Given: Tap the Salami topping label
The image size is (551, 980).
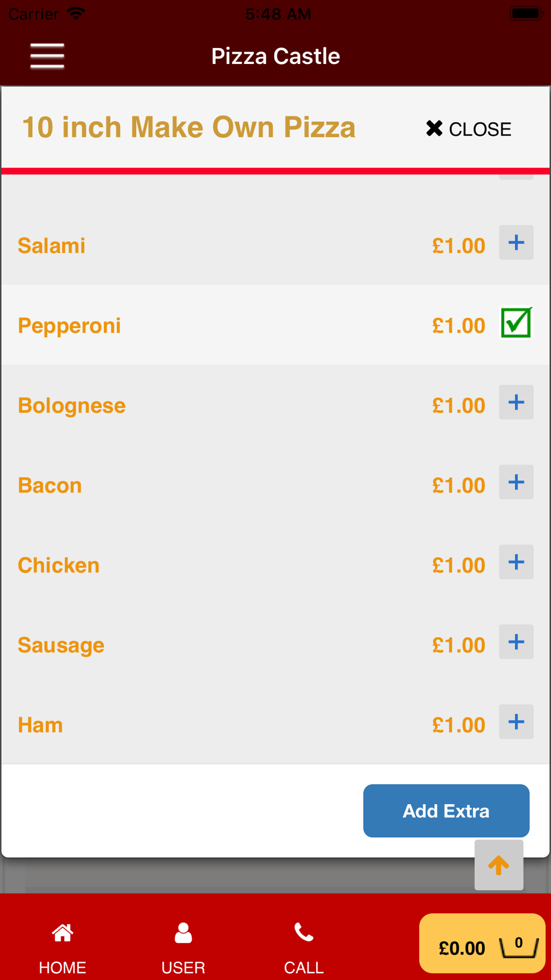Looking at the screenshot, I should point(52,246).
